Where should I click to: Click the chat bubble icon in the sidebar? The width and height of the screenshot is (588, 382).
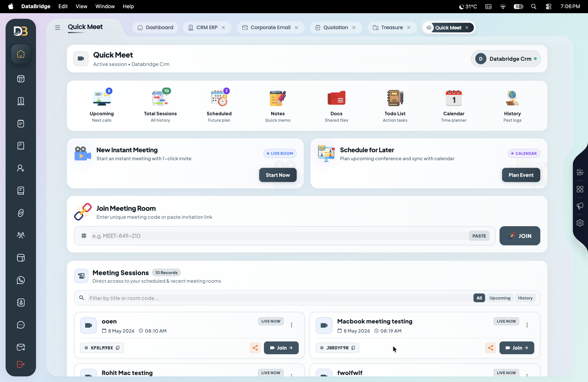point(21,325)
